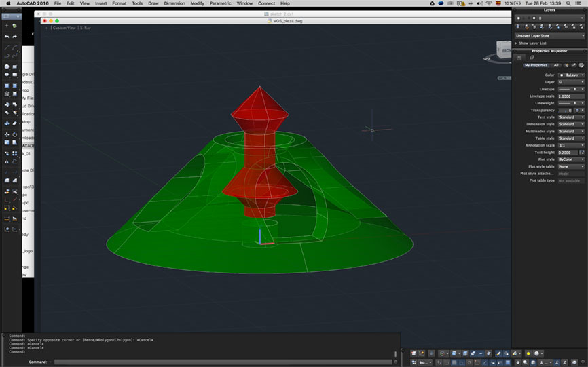Open workspace selector at top of tool palette
The height and width of the screenshot is (367, 588).
click(12, 16)
